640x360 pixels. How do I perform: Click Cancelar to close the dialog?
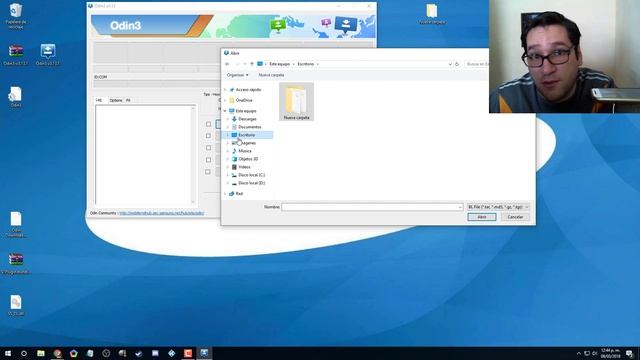515,217
